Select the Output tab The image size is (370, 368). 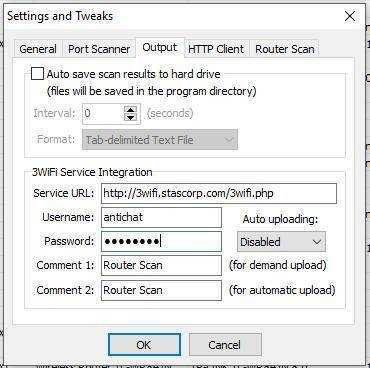pos(160,47)
